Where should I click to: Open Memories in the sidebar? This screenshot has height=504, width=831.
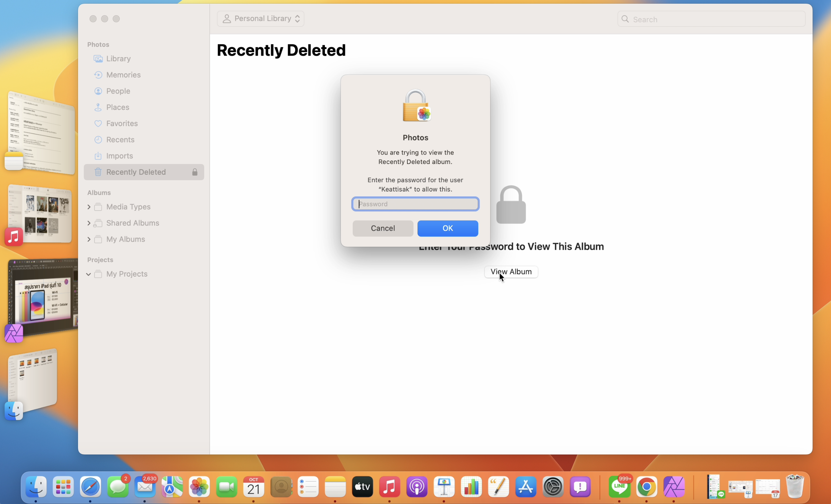point(123,75)
